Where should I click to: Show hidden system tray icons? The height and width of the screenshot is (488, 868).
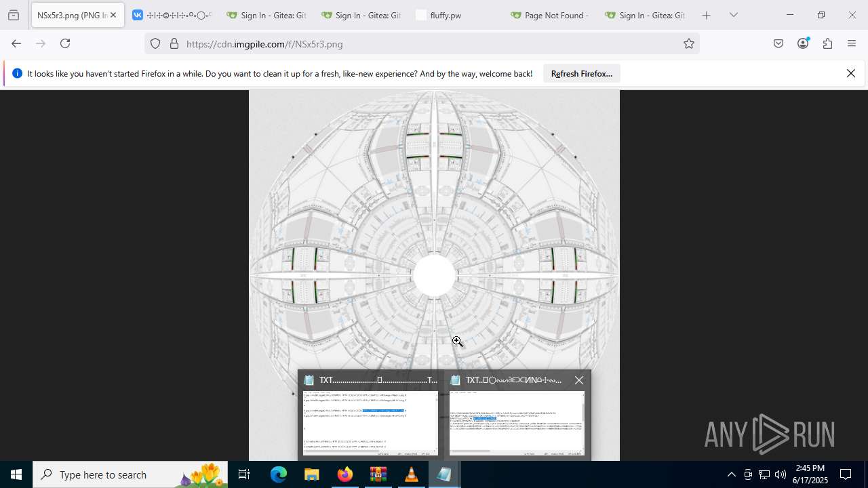(732, 474)
